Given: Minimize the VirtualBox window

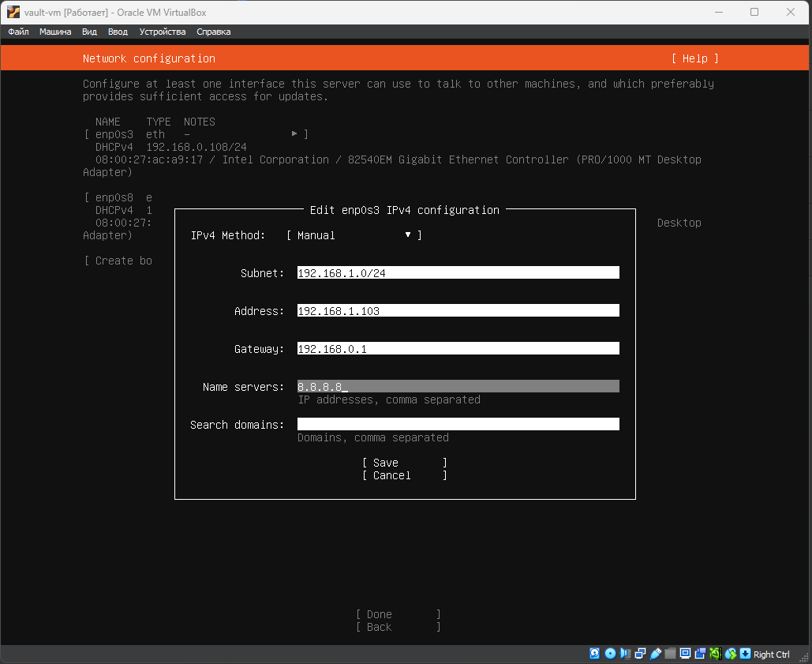Looking at the screenshot, I should click(x=719, y=12).
